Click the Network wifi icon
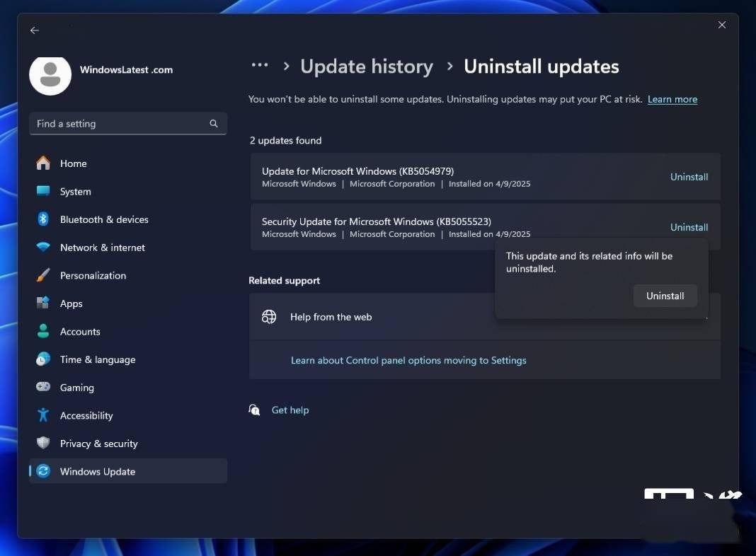756x556 pixels. coord(43,247)
